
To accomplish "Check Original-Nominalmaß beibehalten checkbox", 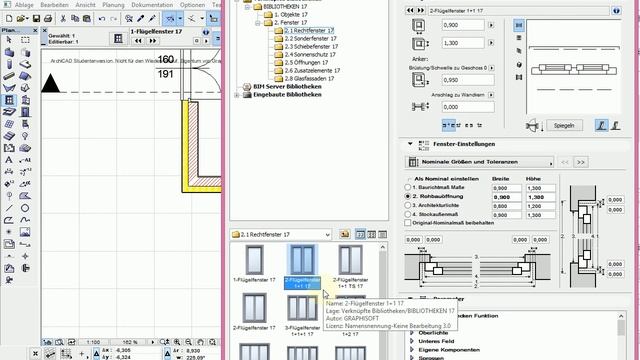I will 407,223.
